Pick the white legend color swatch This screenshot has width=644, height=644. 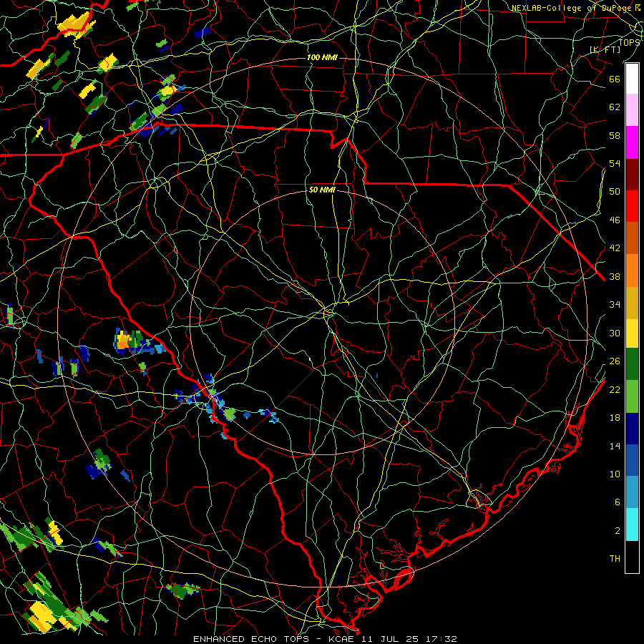(x=632, y=79)
